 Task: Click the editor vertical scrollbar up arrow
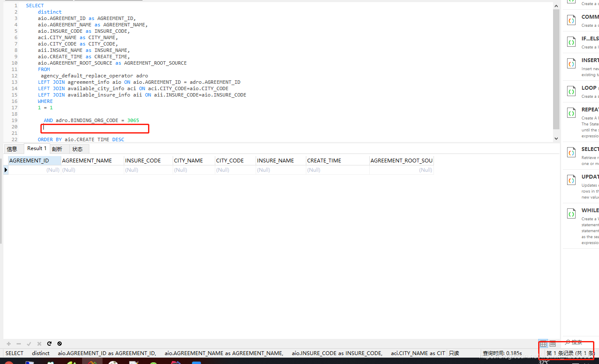(556, 6)
